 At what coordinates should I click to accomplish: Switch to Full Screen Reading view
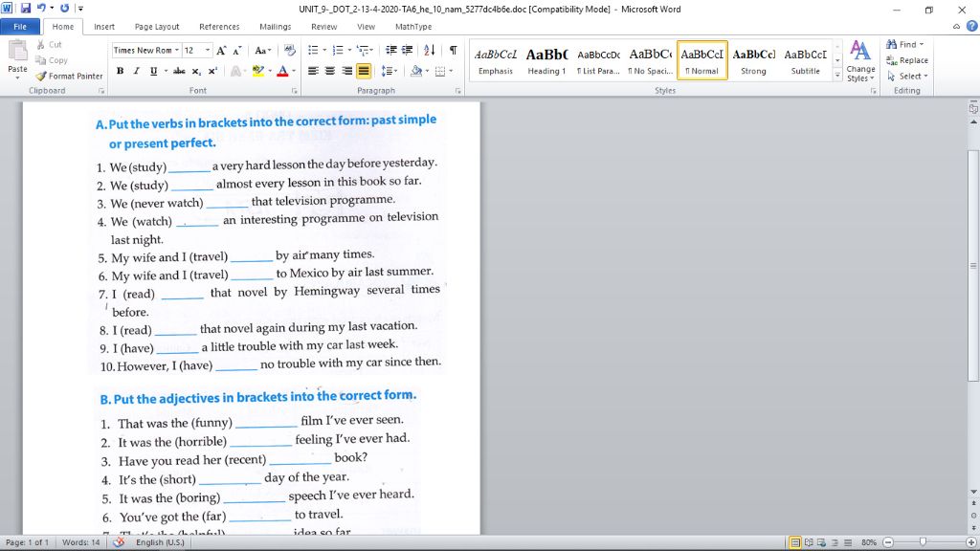tap(809, 542)
